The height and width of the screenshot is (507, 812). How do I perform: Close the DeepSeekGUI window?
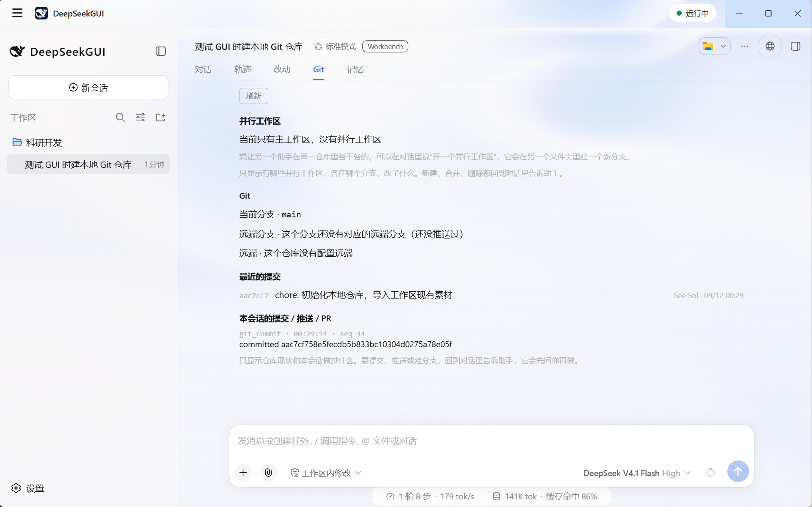[x=798, y=13]
